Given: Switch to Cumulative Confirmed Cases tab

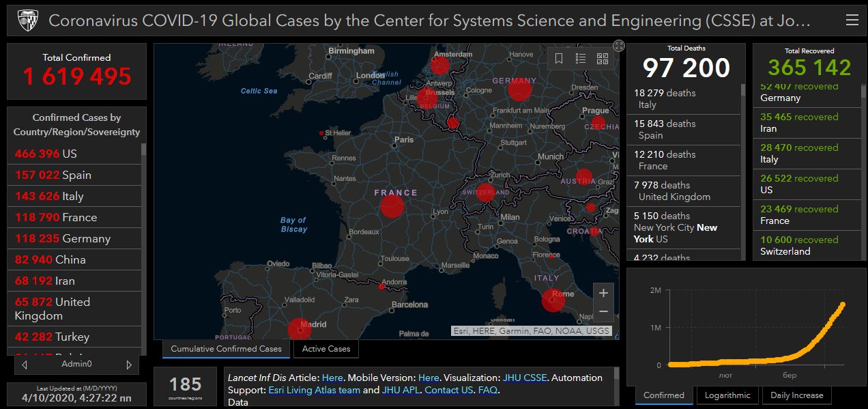Looking at the screenshot, I should coord(226,349).
